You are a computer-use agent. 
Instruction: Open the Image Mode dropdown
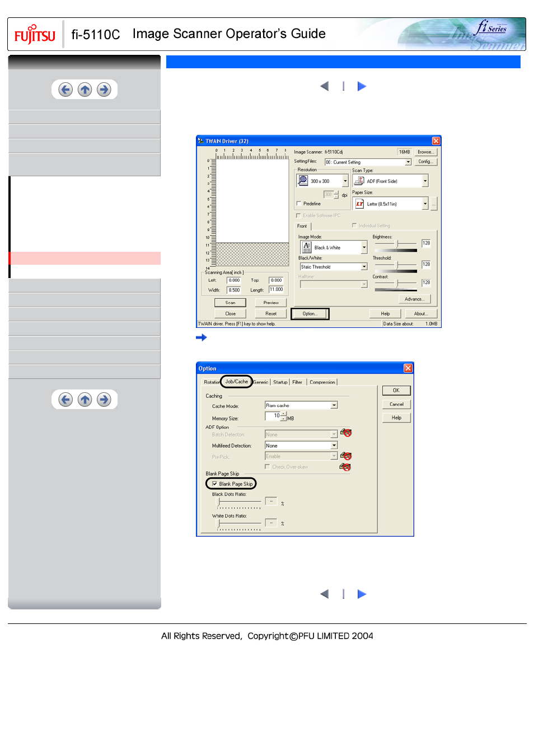[x=364, y=247]
